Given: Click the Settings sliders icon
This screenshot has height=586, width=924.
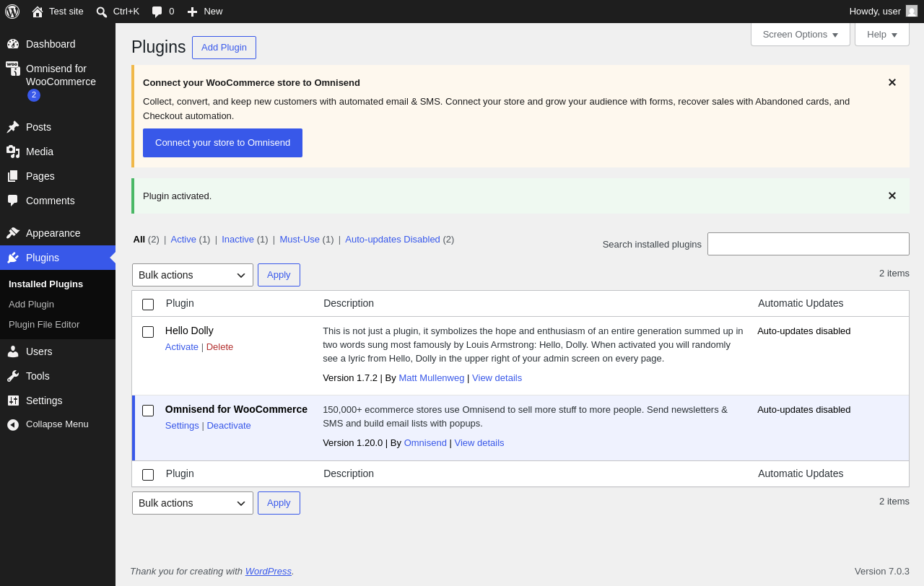Looking at the screenshot, I should click(13, 401).
